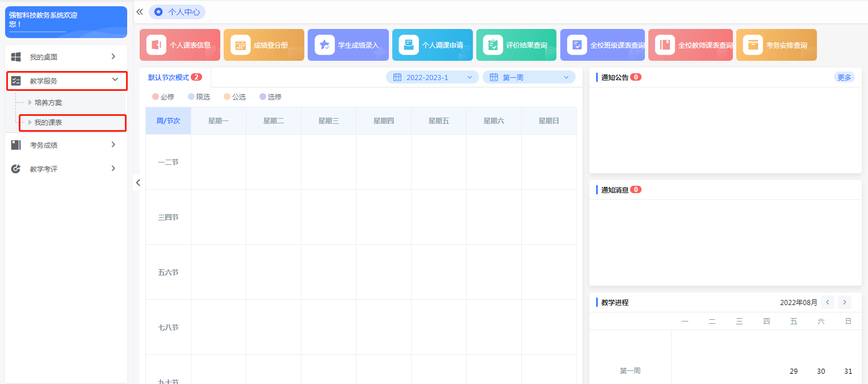Open the 评价结果查询 clipboard icon

[493, 45]
